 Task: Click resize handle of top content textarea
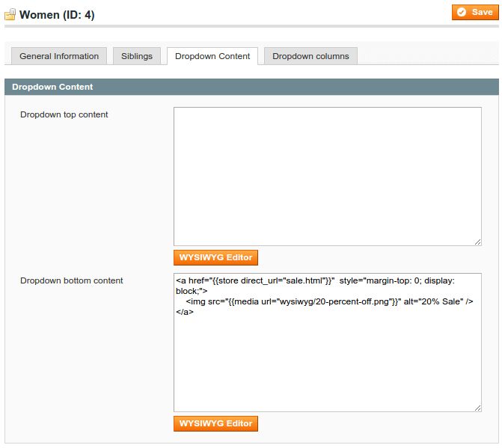point(477,242)
